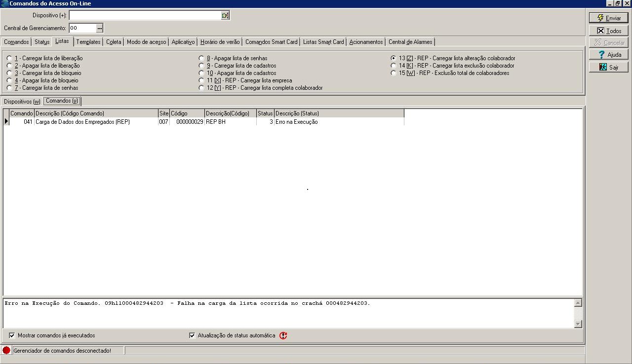Open Central de Gerenciamento ellipsis browse button

99,28
